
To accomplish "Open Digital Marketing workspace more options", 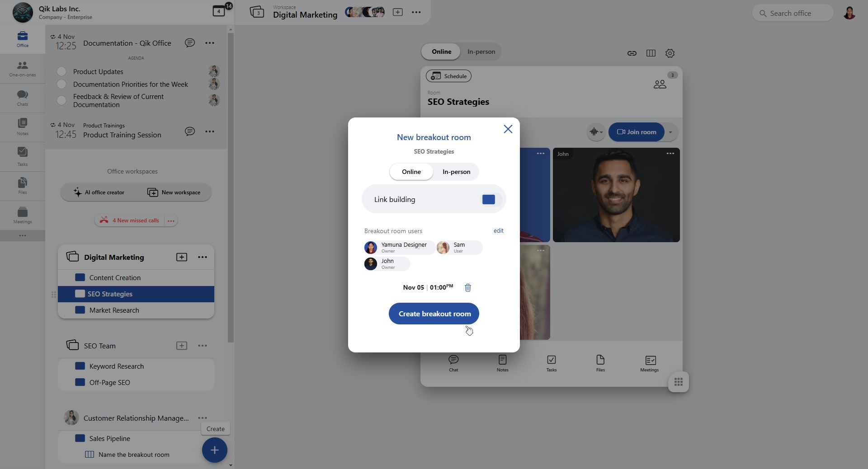I will (x=203, y=257).
